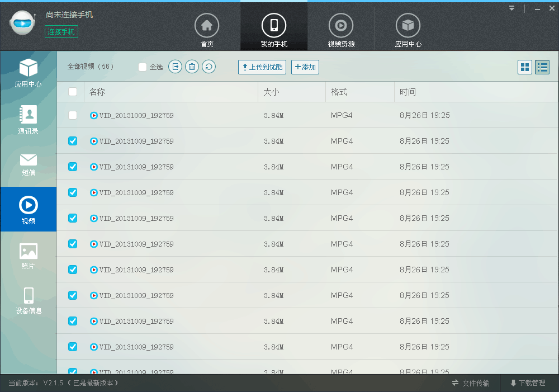Click the 上传到优酷 upload button
The width and height of the screenshot is (559, 392).
click(x=262, y=67)
